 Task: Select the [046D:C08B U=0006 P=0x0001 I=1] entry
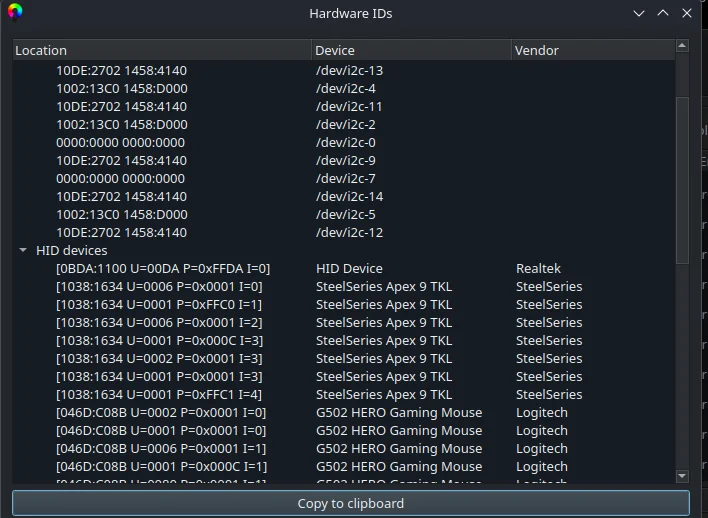pos(161,449)
